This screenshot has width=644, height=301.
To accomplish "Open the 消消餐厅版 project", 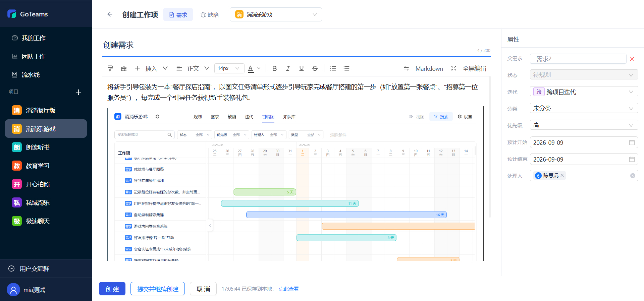I will tap(46, 110).
